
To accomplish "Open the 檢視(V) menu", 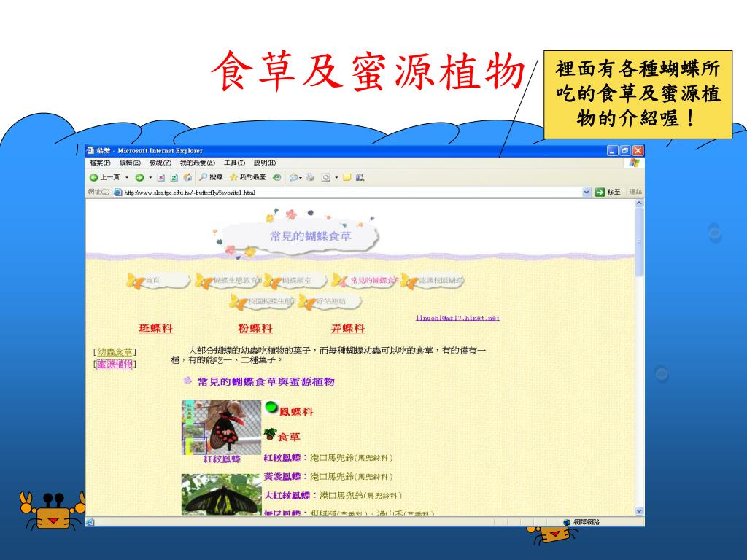I will point(160,163).
